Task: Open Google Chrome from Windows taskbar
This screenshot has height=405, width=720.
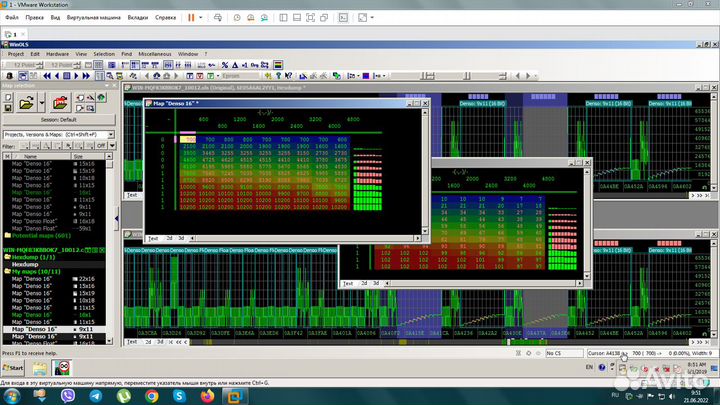Action: pos(152,395)
